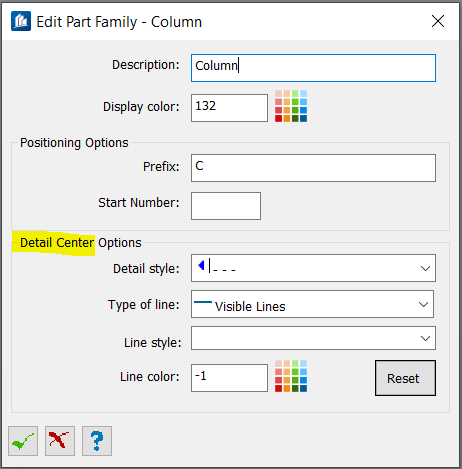Expand the Line style dropdown
Viewport: 462px width, 469px height.
[x=313, y=338]
